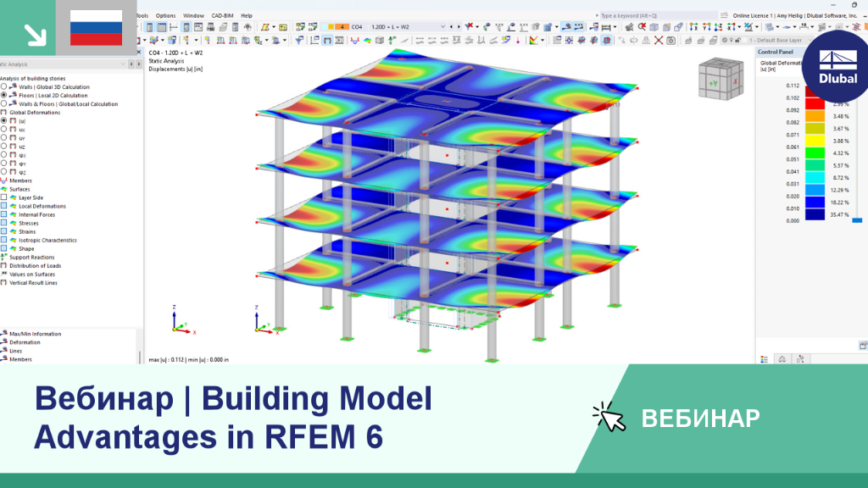This screenshot has height=488, width=868.
Task: Tick the Stresses checkbox
Action: 4,223
